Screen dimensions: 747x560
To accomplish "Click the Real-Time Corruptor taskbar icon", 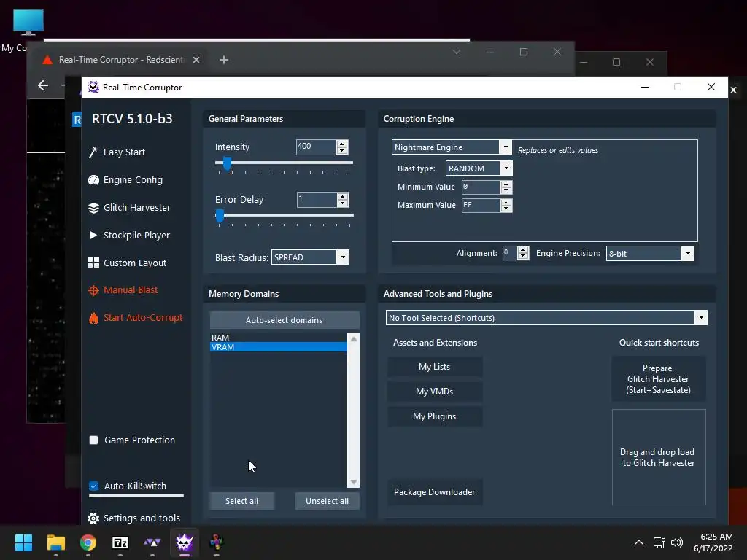I will (185, 542).
